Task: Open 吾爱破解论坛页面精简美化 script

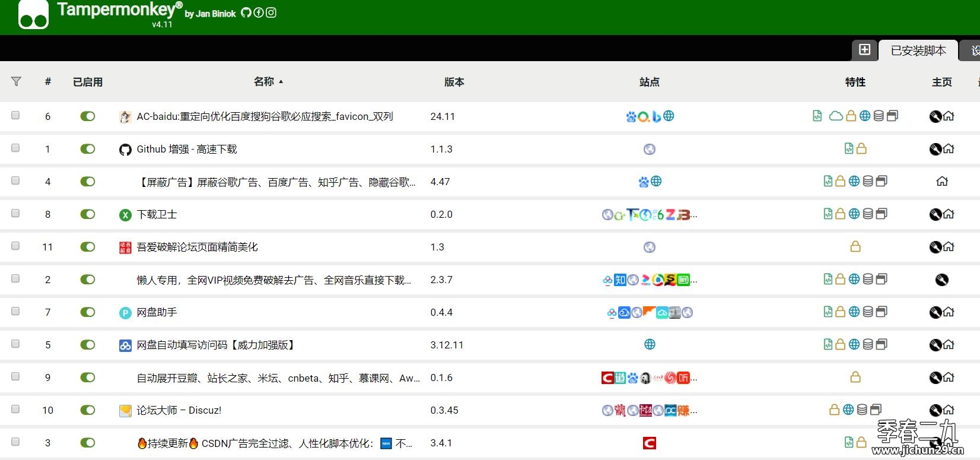Action: (x=197, y=247)
